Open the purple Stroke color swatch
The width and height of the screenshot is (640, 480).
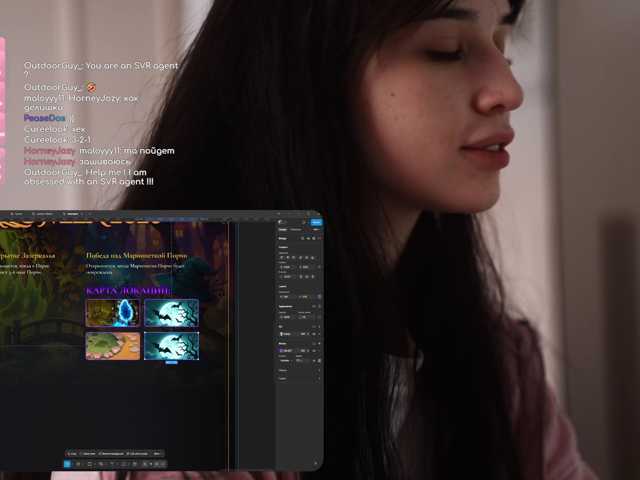(x=282, y=351)
